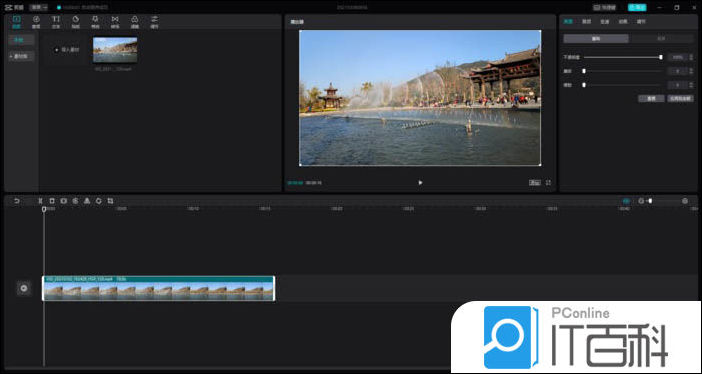
Task: Adjust the skin smoothing (磨皮) slider handle
Action: 584,71
